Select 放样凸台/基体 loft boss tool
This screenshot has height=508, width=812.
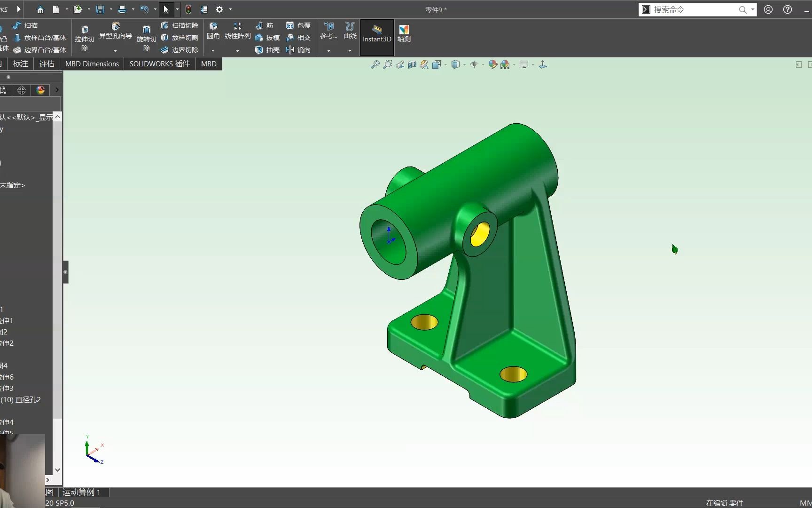coord(40,38)
